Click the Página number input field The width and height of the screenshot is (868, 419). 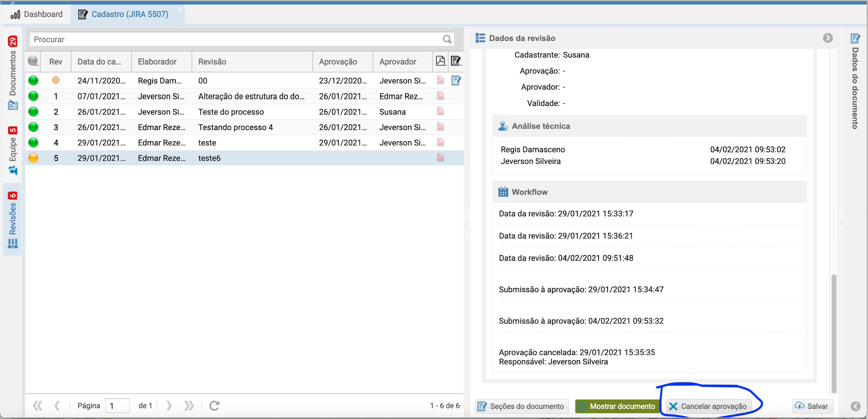click(x=117, y=405)
